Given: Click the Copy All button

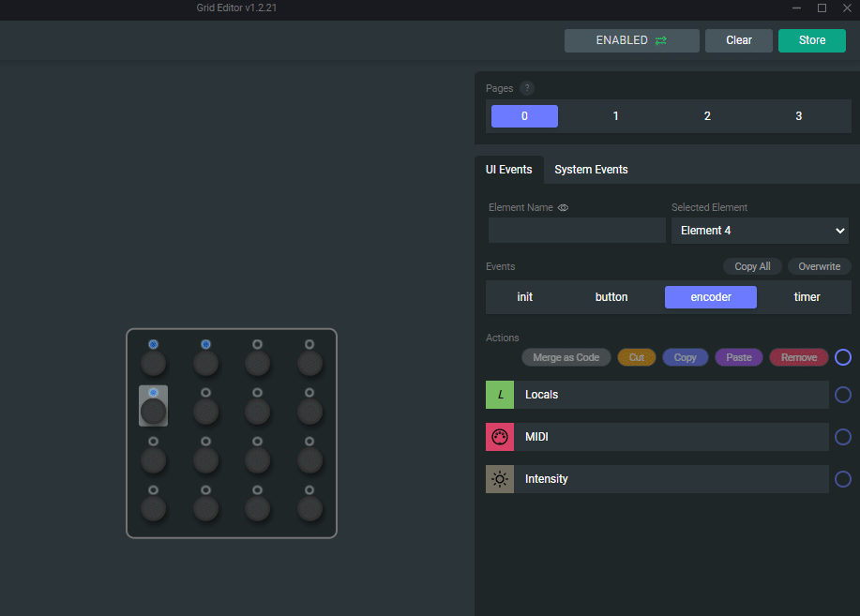Looking at the screenshot, I should click(752, 266).
